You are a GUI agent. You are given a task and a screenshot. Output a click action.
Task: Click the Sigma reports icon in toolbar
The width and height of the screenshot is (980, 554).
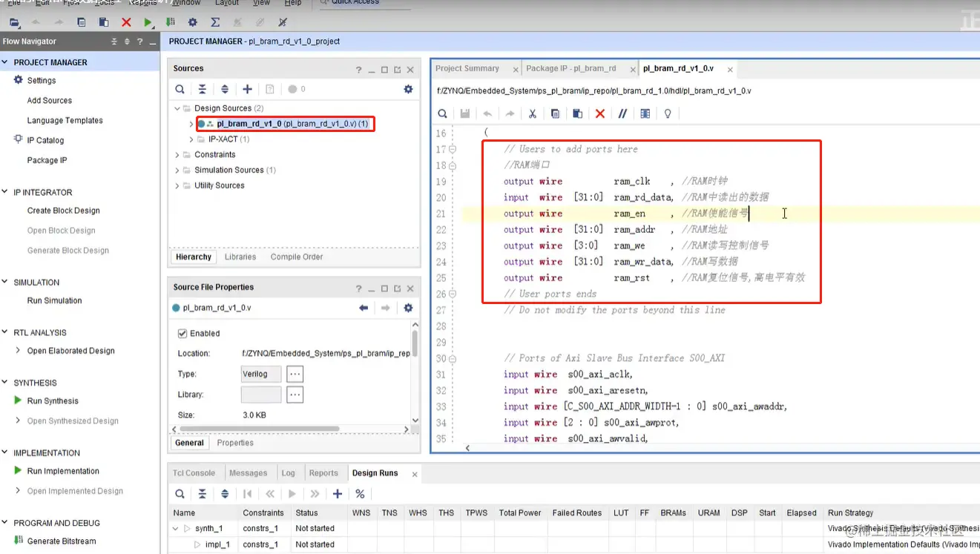(216, 23)
